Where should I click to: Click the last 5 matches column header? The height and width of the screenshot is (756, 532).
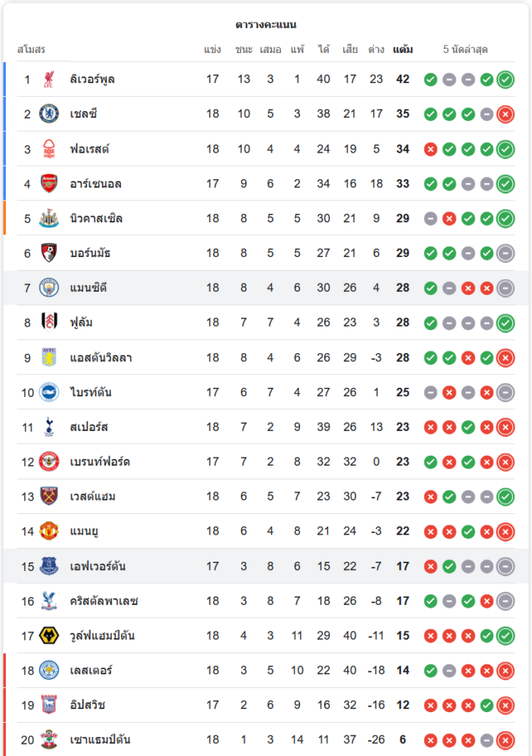[x=466, y=50]
